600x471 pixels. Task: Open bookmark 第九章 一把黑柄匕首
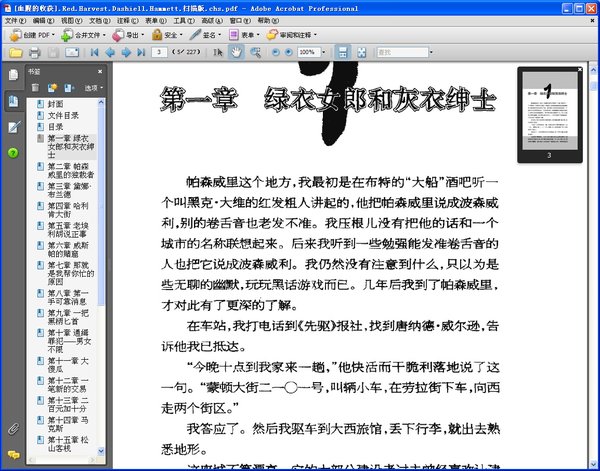tap(68, 317)
